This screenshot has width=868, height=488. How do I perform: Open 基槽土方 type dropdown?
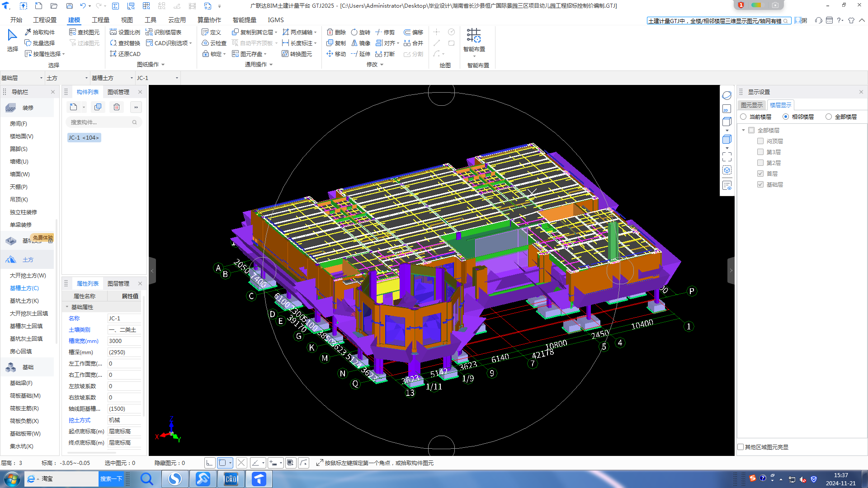(x=112, y=78)
